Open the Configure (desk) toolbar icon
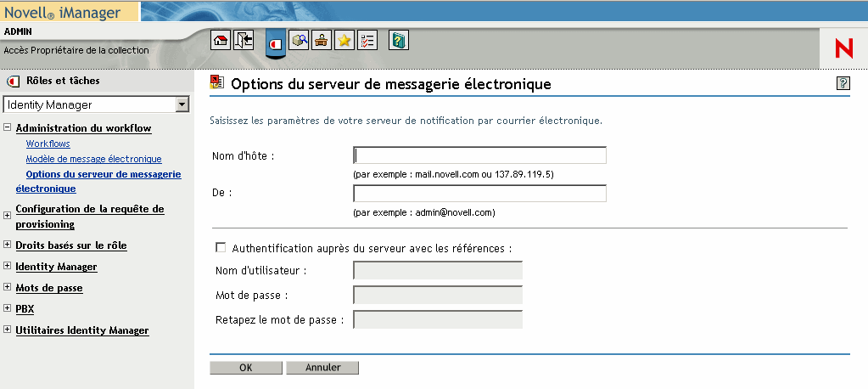Viewport: 868px width, 389px height. [322, 41]
